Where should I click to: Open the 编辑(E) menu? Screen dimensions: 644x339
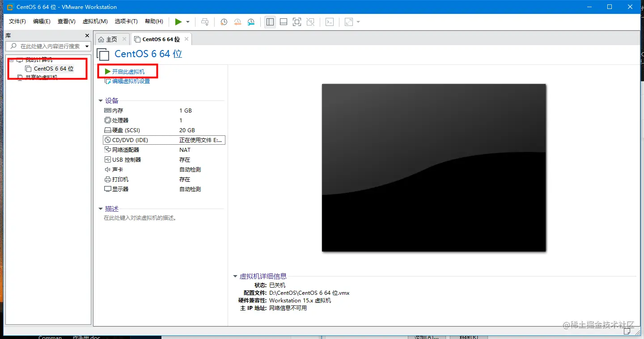pos(42,21)
